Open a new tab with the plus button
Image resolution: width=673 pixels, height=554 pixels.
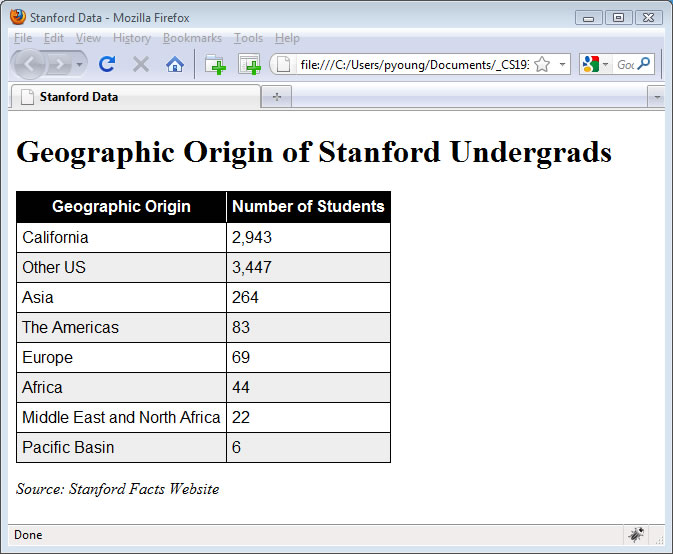point(277,97)
